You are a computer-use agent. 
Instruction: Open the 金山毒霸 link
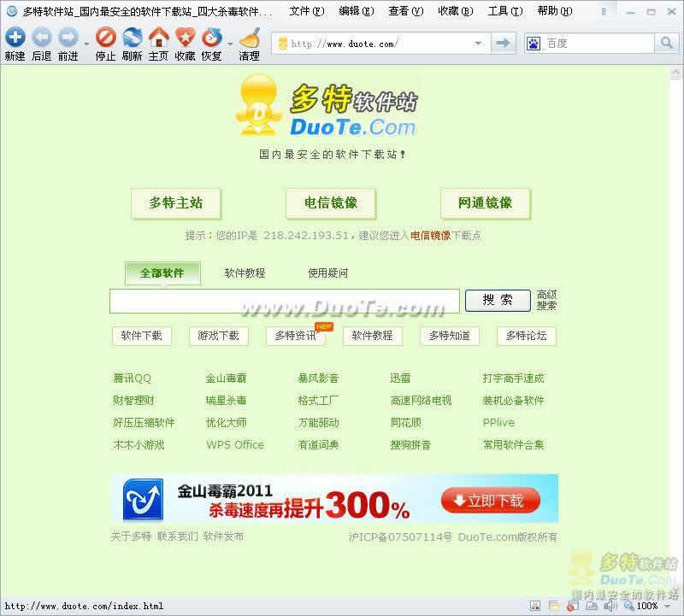[x=226, y=378]
